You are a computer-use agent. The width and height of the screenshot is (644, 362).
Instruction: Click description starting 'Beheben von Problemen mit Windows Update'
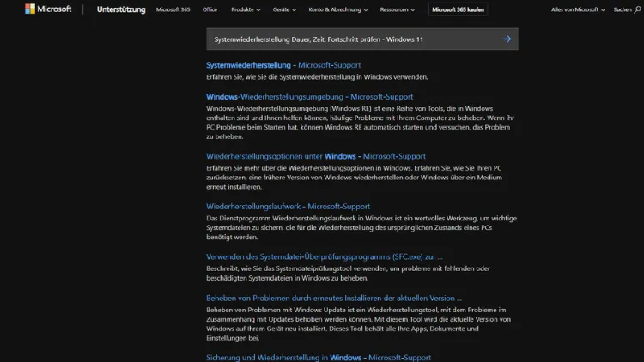pos(359,324)
